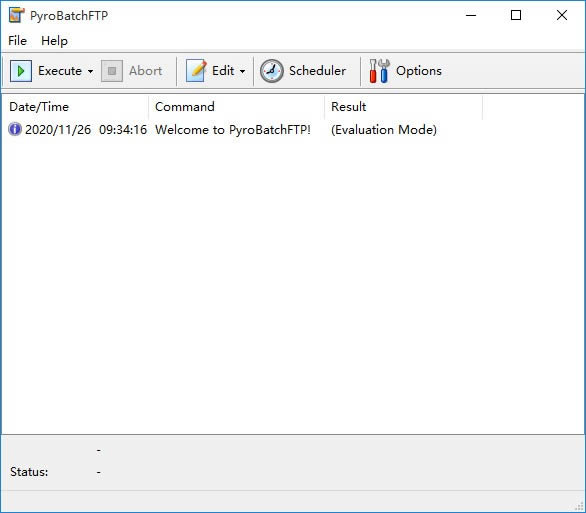Click the Options button label
The width and height of the screenshot is (586, 513).
(419, 71)
